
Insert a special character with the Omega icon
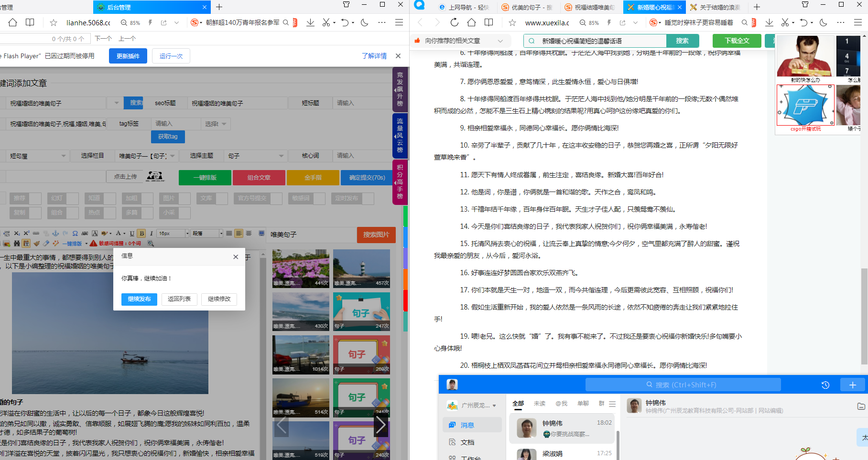click(x=75, y=234)
